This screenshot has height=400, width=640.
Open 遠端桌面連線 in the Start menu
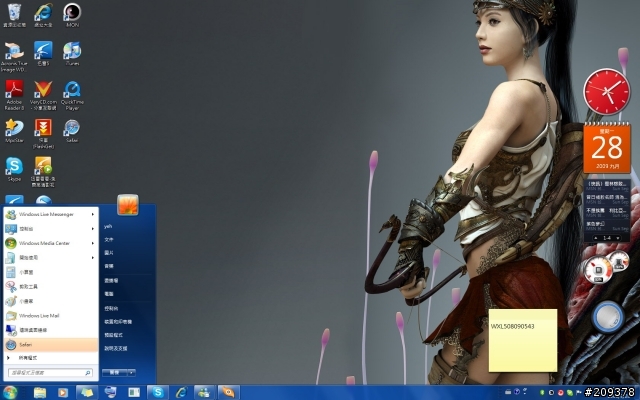pos(51,330)
